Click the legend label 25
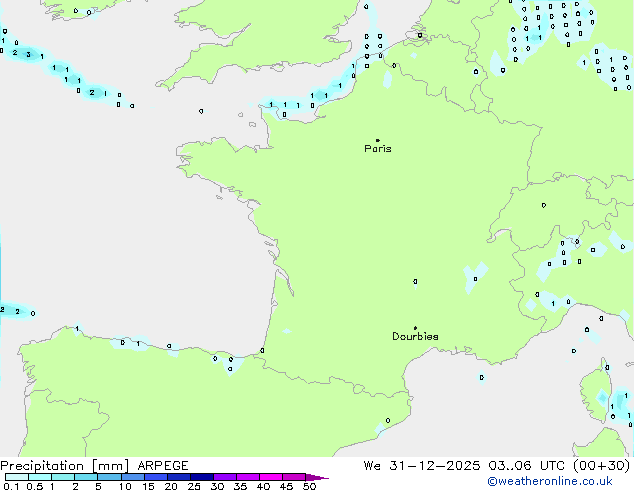 pos(194,486)
